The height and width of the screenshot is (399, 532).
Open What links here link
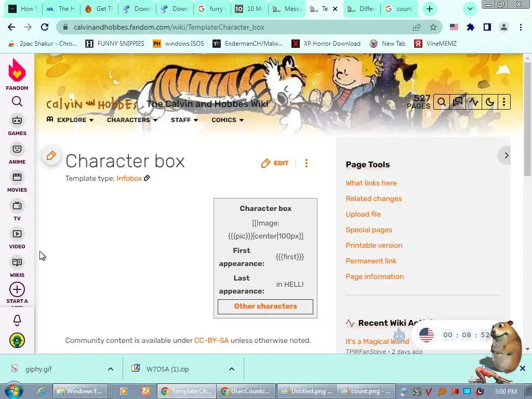coord(371,183)
